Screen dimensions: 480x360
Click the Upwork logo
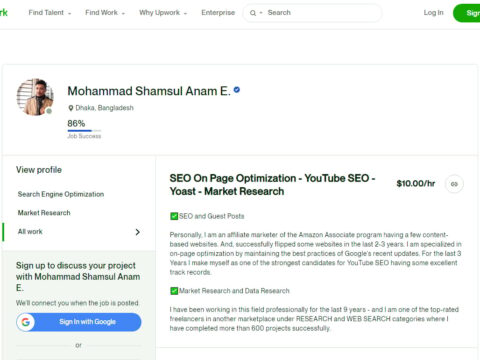3,13
